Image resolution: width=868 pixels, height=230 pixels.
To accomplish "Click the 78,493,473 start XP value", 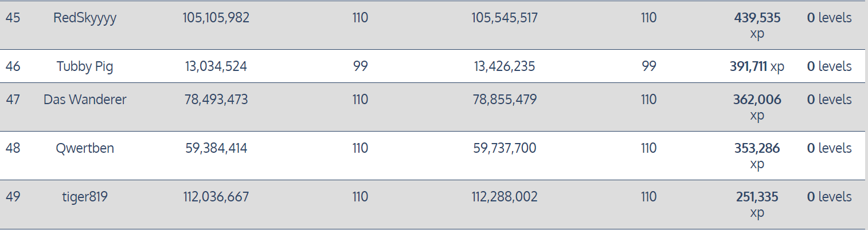I will 216,100.
